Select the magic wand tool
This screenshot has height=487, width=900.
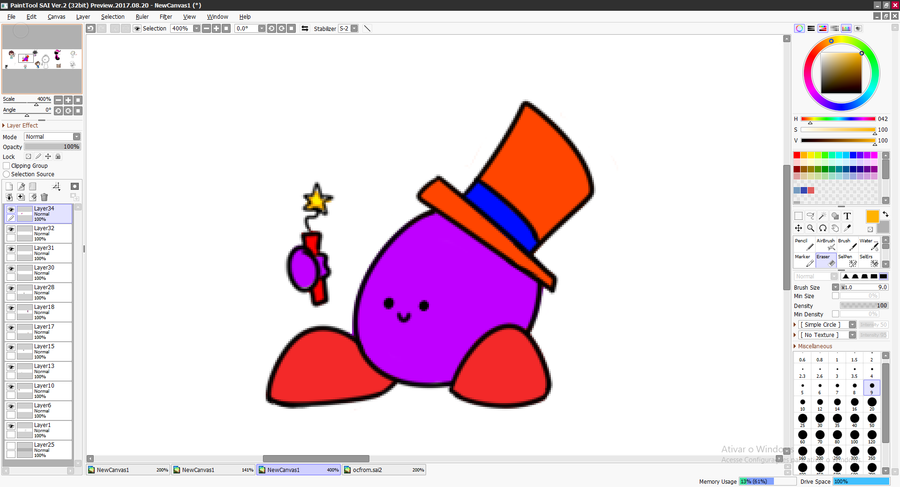pos(823,216)
